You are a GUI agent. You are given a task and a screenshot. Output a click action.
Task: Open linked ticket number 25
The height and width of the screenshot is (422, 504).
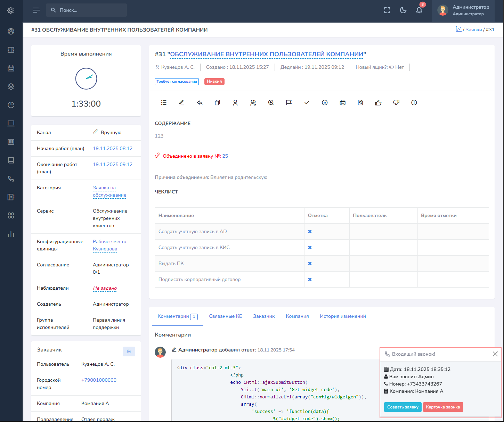point(225,156)
